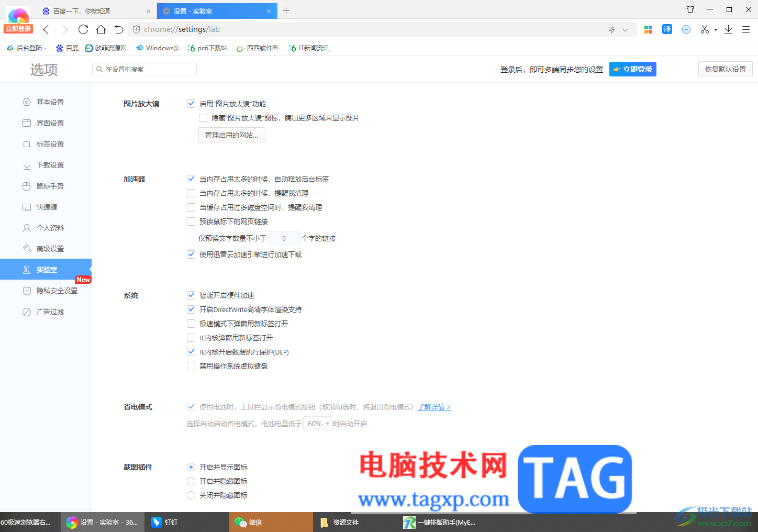Open the pc6下载站 bookmark
This screenshot has height=532, width=758.
(207, 48)
